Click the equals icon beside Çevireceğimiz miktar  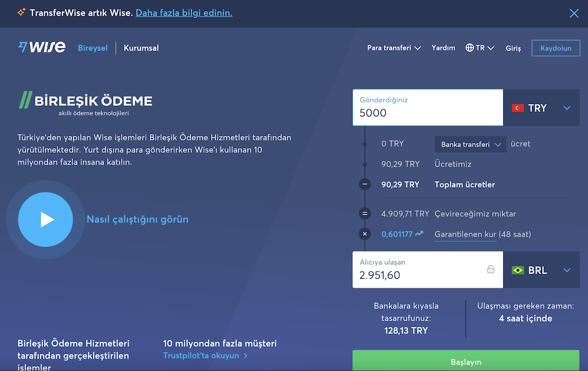(365, 213)
